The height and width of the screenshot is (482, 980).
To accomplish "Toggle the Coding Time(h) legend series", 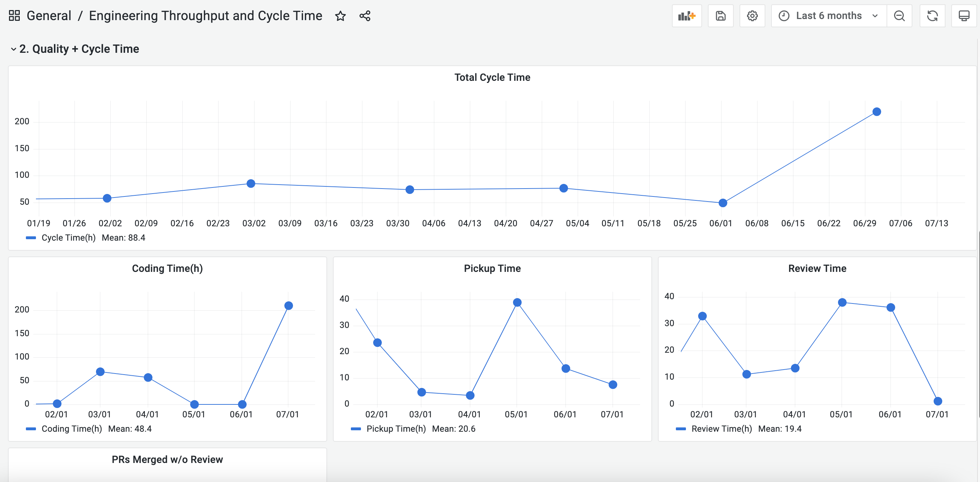I will click(72, 429).
